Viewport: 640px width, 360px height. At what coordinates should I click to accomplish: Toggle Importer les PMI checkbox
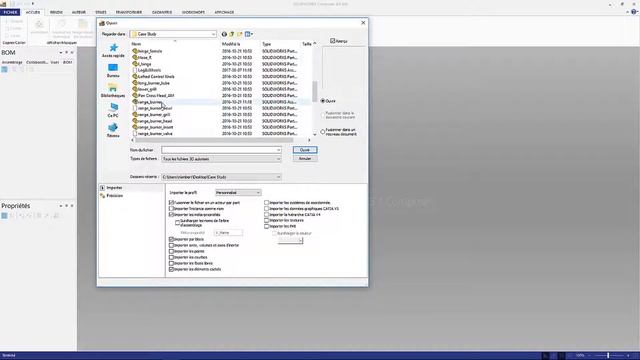(267, 226)
